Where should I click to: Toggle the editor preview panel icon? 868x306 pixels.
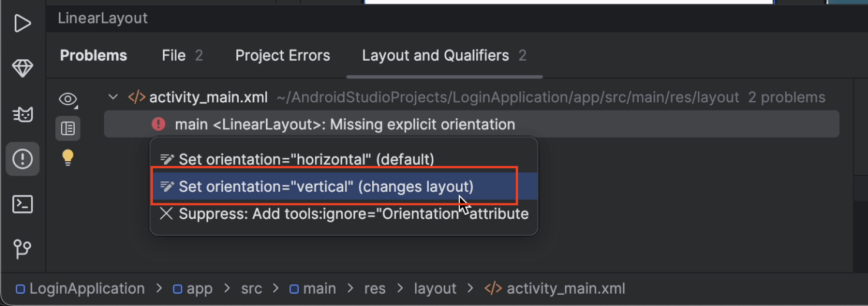(68, 128)
